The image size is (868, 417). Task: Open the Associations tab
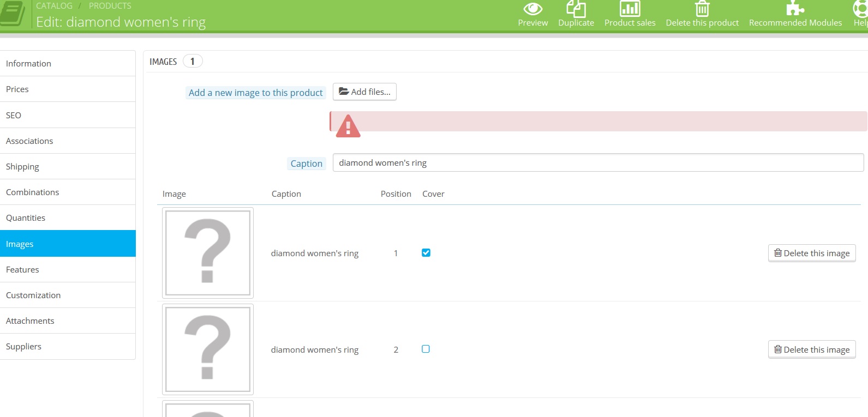(68, 141)
